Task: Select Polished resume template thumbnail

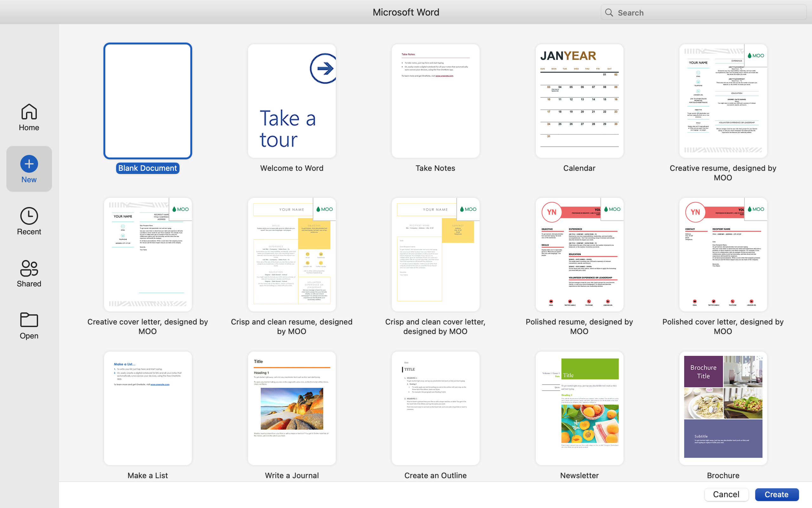Action: pyautogui.click(x=579, y=254)
